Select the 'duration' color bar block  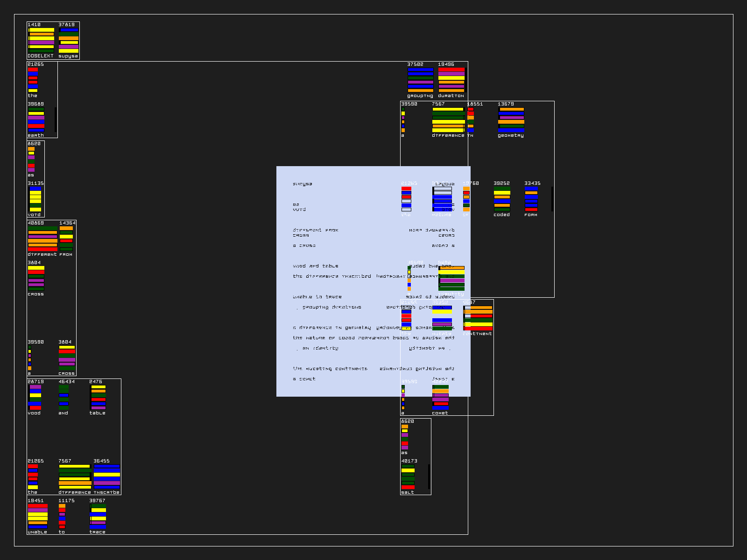[x=451, y=80]
